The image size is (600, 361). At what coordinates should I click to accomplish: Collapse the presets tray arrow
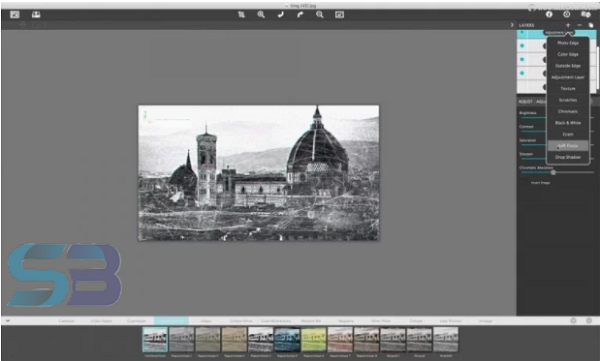8,321
